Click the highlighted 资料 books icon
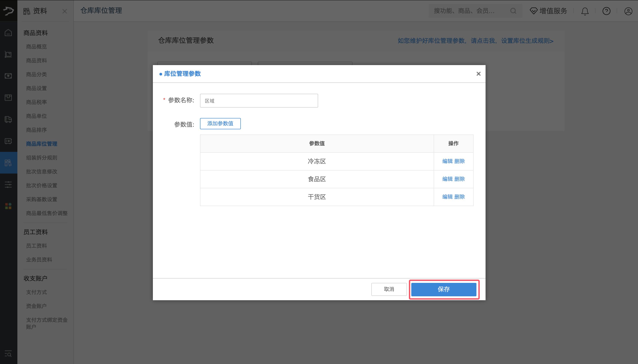Image resolution: width=638 pixels, height=364 pixels. point(8,162)
